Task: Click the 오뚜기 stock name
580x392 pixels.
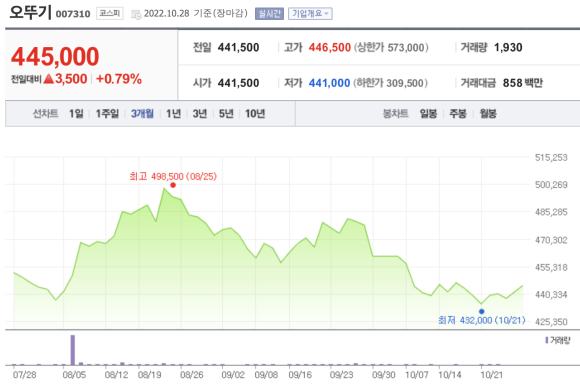Action: click(30, 13)
